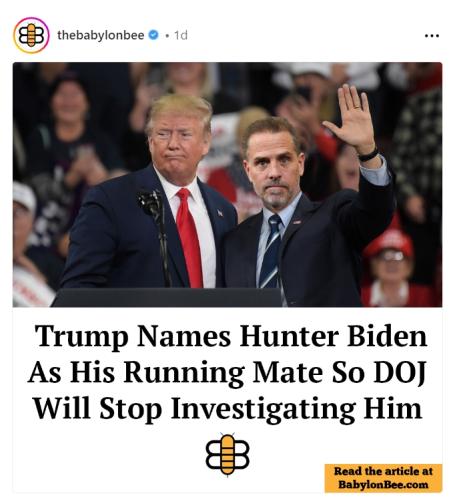455x500 pixels.
Task: Click the striped blue tie in photo
Action: click(x=271, y=252)
